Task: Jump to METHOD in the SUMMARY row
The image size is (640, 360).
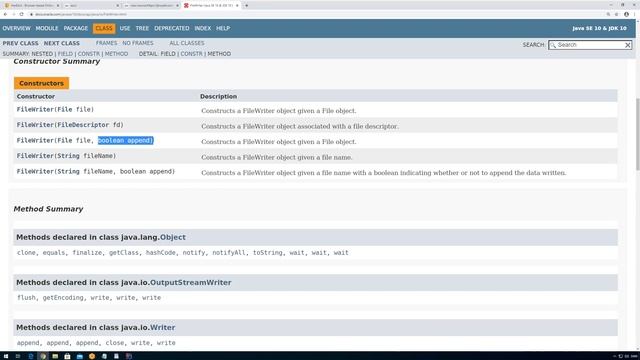Action: (x=116, y=54)
